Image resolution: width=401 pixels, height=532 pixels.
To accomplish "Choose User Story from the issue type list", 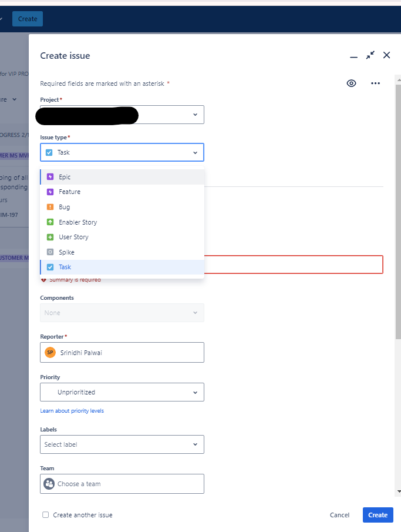I will coord(73,237).
